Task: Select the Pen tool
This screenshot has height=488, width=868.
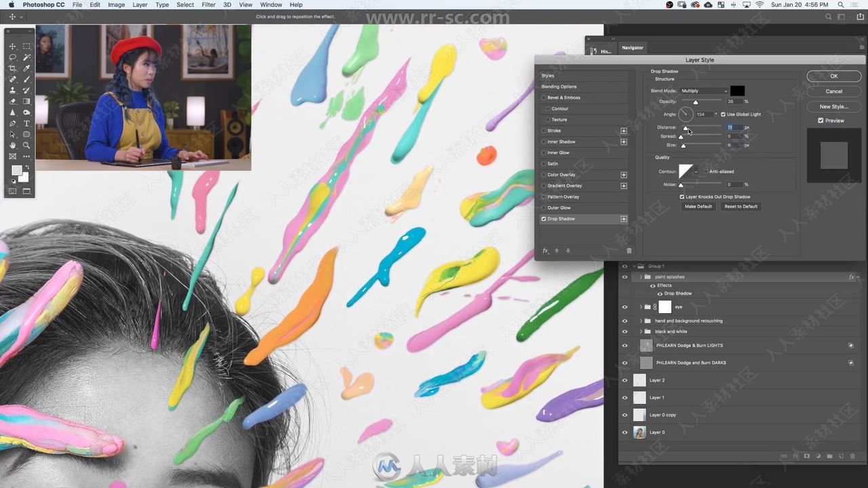Action: click(12, 123)
